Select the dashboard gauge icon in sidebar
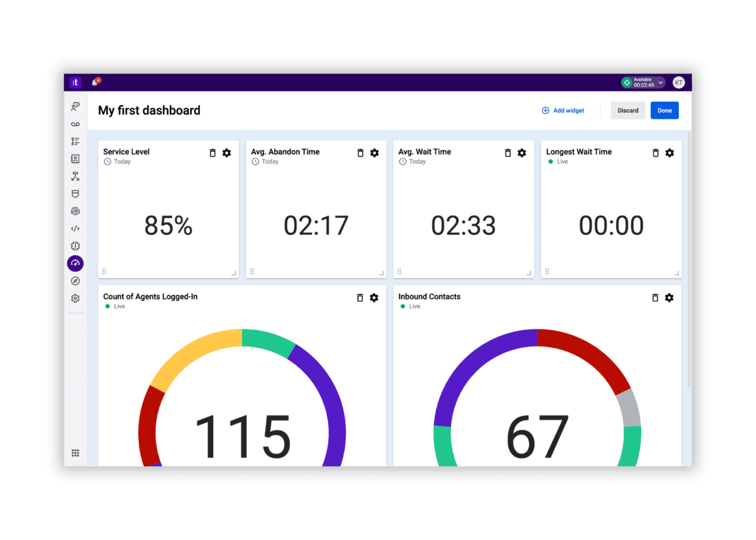The height and width of the screenshot is (540, 756). [75, 263]
